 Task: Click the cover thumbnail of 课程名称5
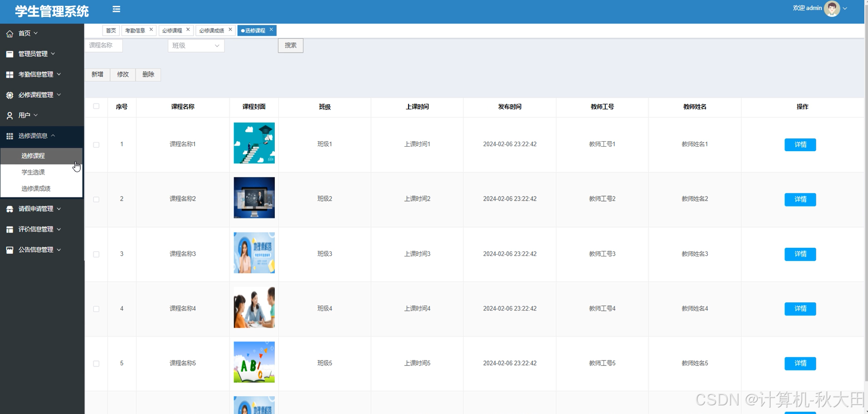pos(254,362)
